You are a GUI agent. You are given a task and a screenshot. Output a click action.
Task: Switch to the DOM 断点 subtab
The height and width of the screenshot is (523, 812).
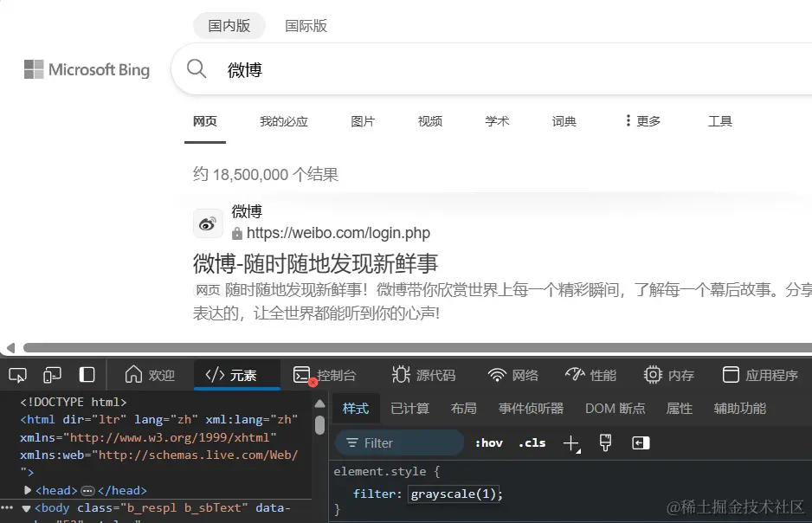pos(615,409)
